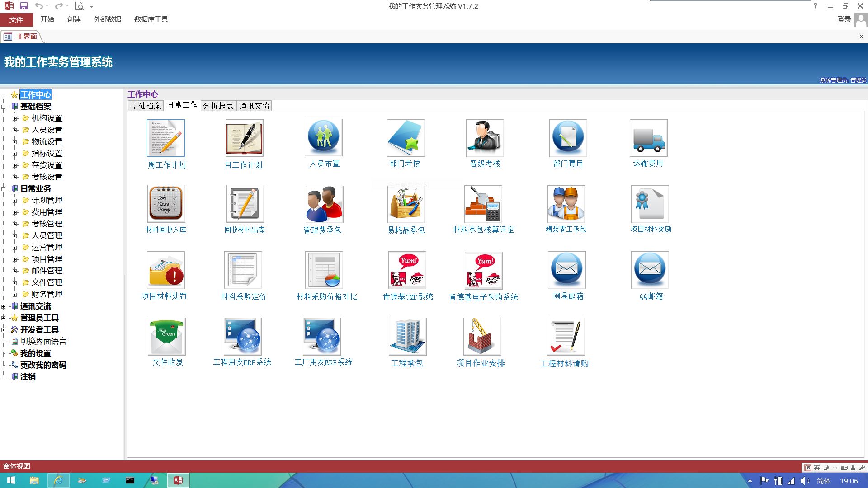Viewport: 868px width, 488px height.
Task: Open the 文件 ribbon menu
Action: click(16, 19)
